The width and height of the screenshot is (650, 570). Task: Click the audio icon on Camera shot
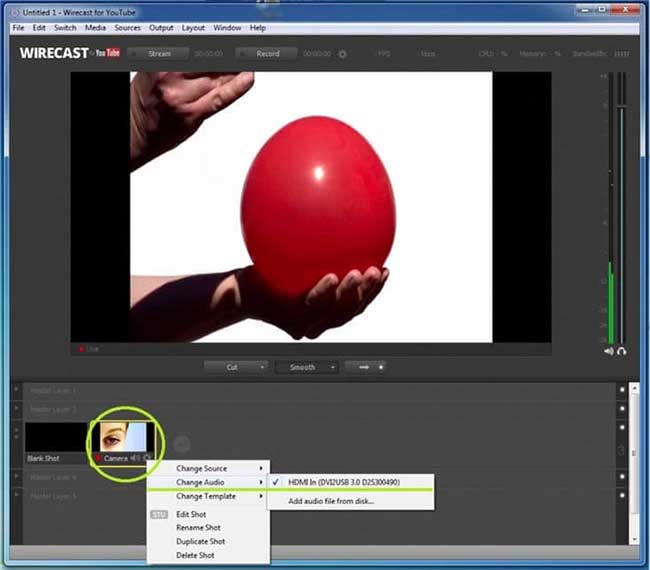pos(135,458)
